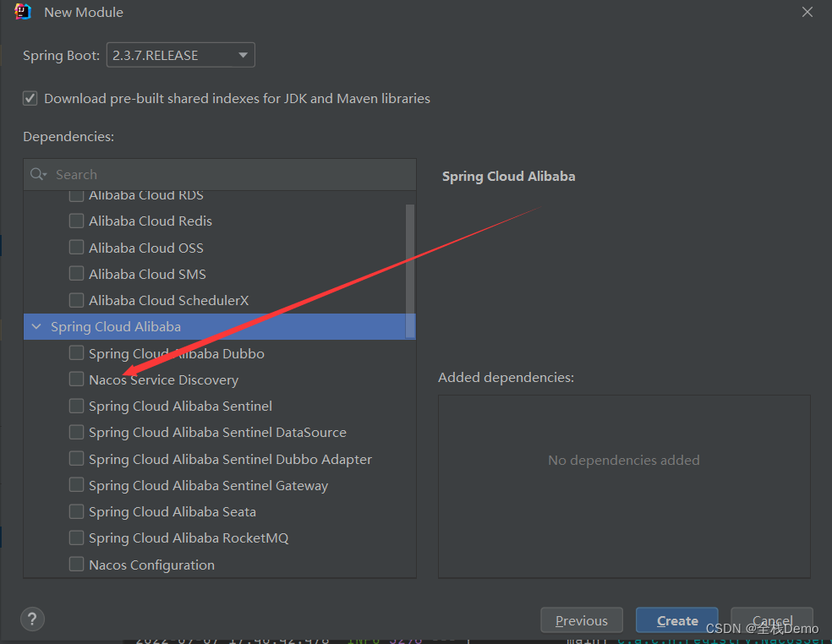
Task: Select Spring Cloud Alibaba tree row label
Action: (x=116, y=327)
